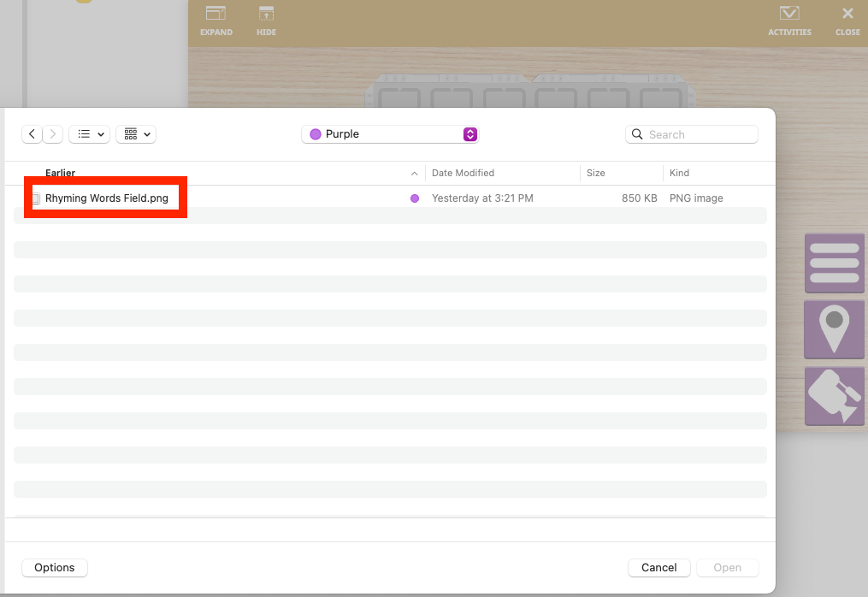Sort files by Date Modified column
This screenshot has height=597, width=868.
coord(463,173)
